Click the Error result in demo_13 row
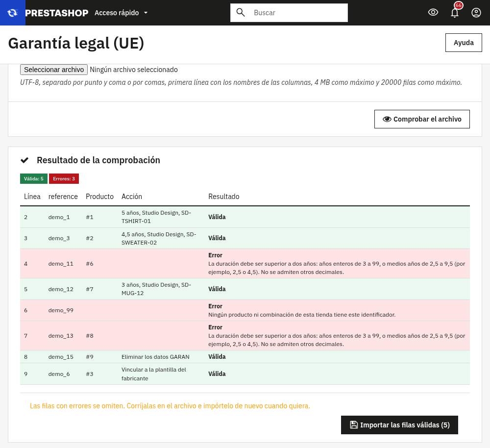 tap(215, 327)
